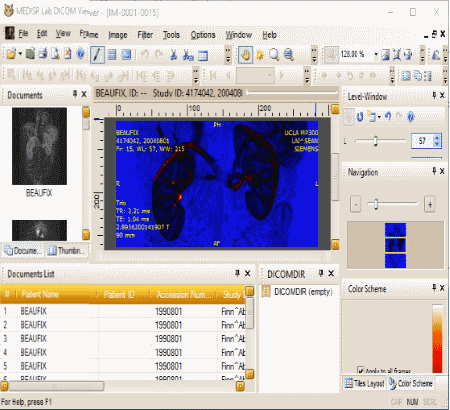
Task: Click the blue help question icon
Action: [x=80, y=54]
